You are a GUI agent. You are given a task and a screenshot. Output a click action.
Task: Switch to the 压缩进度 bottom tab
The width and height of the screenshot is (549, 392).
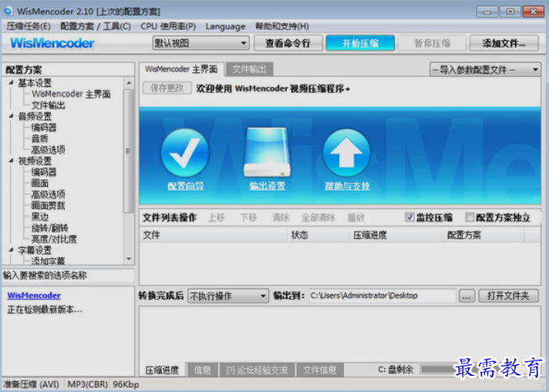[x=162, y=370]
